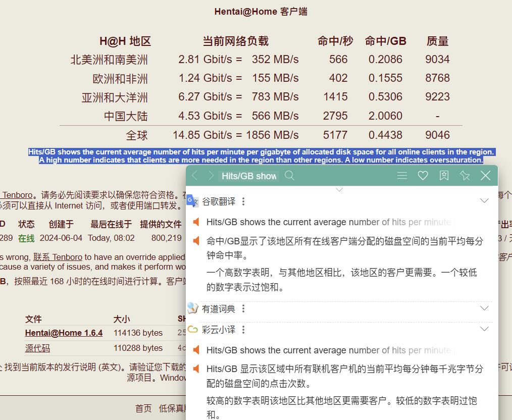The width and height of the screenshot is (512, 420).
Task: Download Hentai@Home 1.6.4 link
Action: tap(64, 333)
